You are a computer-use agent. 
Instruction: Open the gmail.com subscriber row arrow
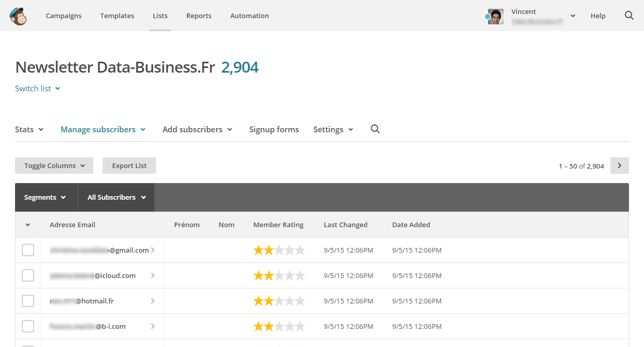(153, 250)
